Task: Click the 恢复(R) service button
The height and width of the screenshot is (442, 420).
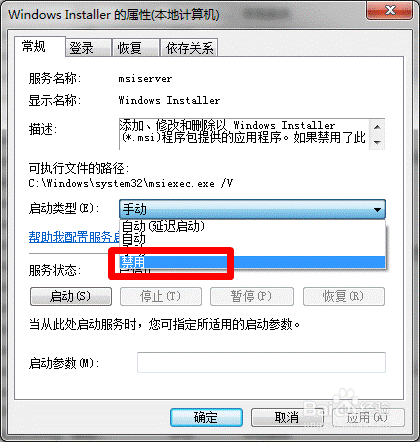Action: tap(344, 296)
